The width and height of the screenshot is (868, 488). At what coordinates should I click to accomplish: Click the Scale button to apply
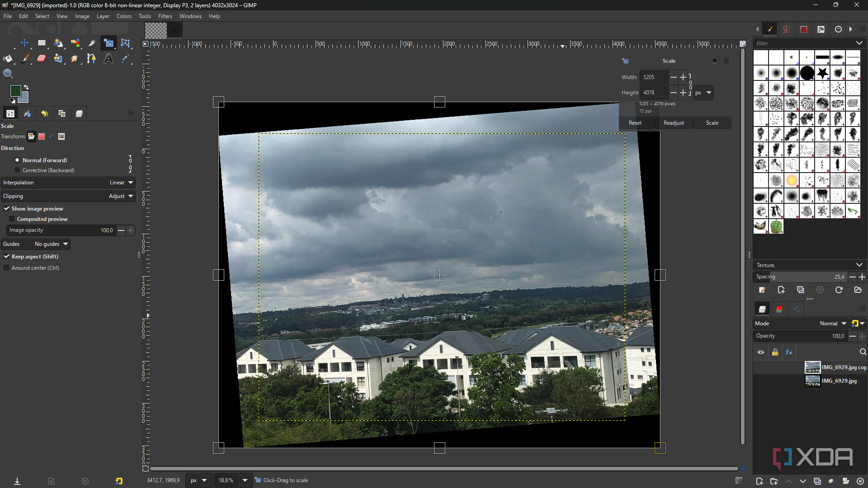click(712, 123)
